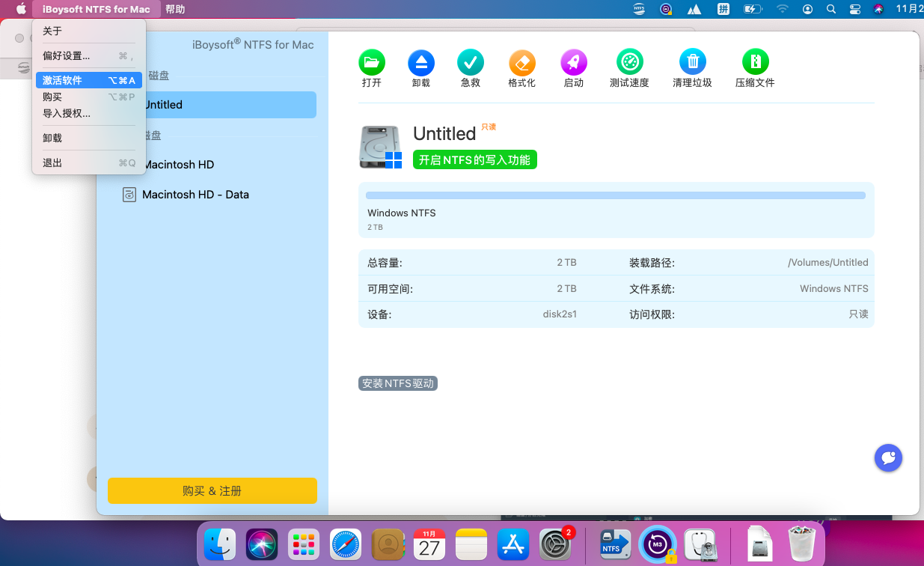Open Safari from the Dock
Viewport: 924px width, 566px height.
coord(346,544)
